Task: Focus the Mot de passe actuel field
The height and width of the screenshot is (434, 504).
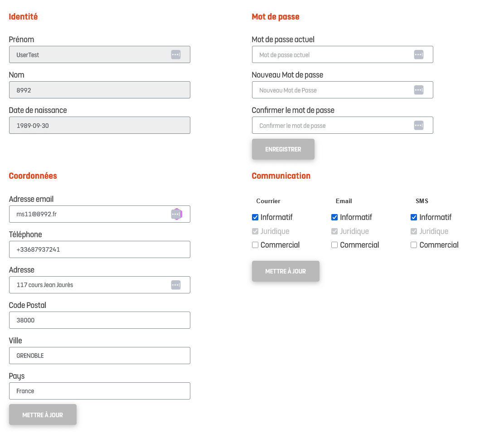Action: (x=343, y=55)
